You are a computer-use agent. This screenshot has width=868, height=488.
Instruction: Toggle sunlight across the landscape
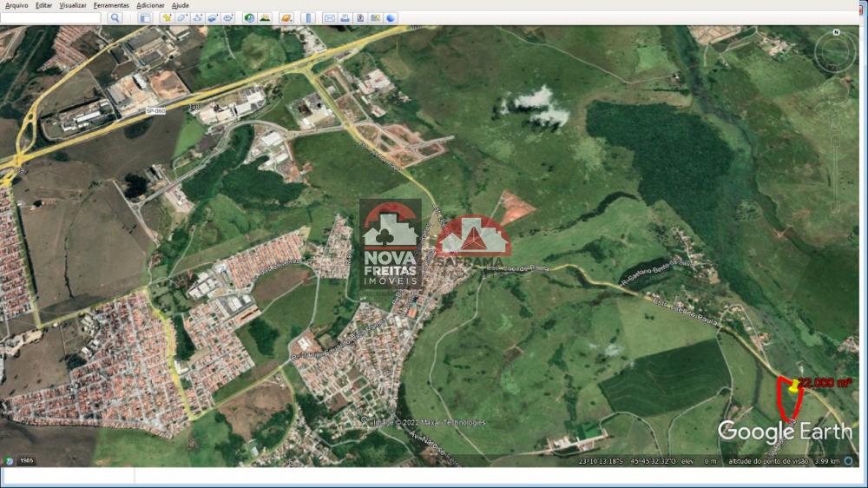click(x=265, y=17)
